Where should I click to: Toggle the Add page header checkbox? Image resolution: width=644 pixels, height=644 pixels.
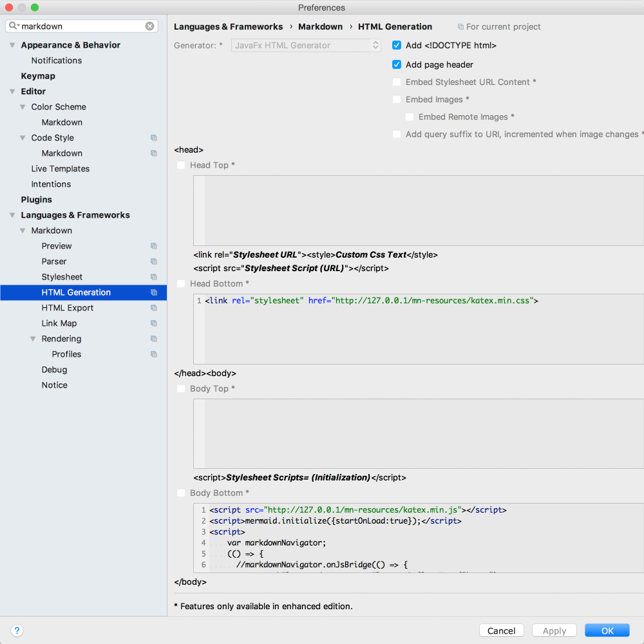(x=396, y=64)
